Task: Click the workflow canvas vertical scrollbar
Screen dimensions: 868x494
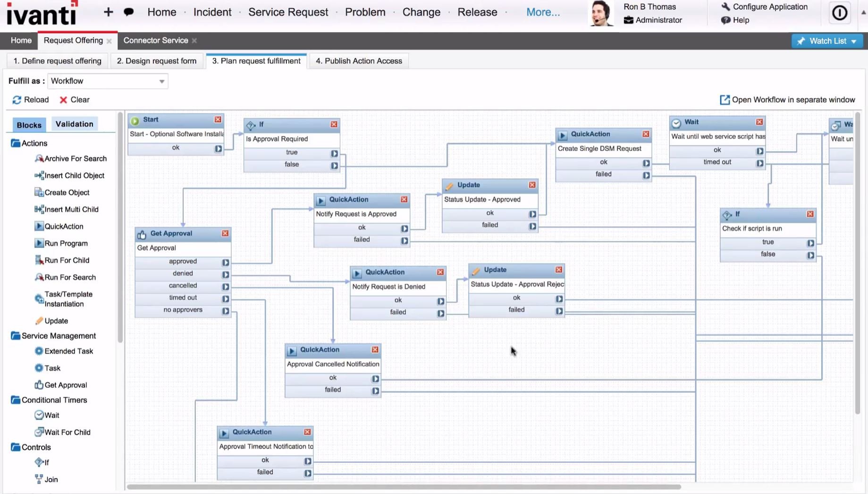Action: click(858, 263)
